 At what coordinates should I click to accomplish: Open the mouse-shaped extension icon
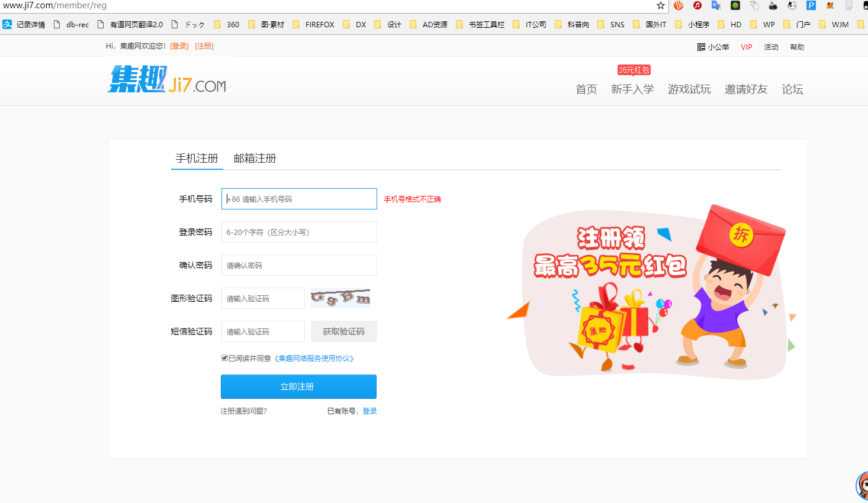tap(754, 5)
